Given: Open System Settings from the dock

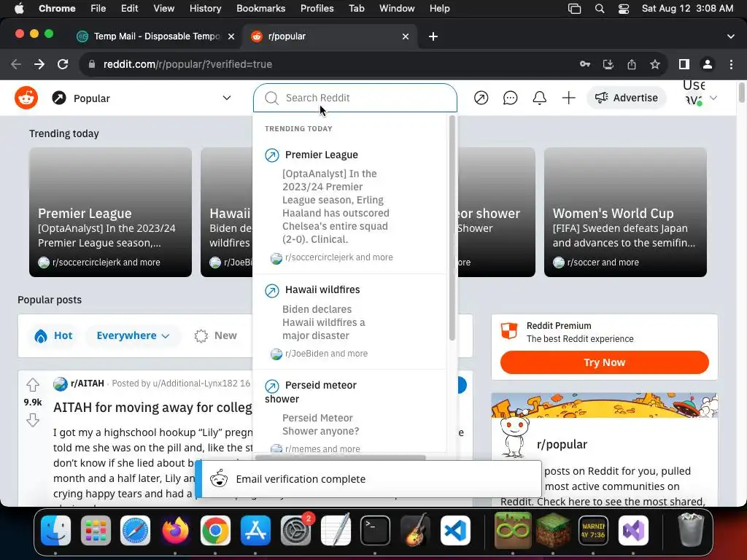Looking at the screenshot, I should coord(295,530).
